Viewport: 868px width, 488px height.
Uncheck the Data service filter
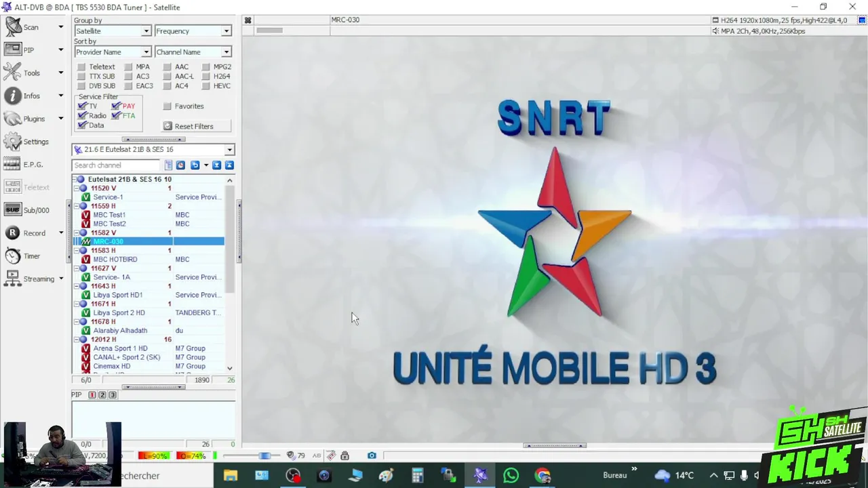(82, 125)
